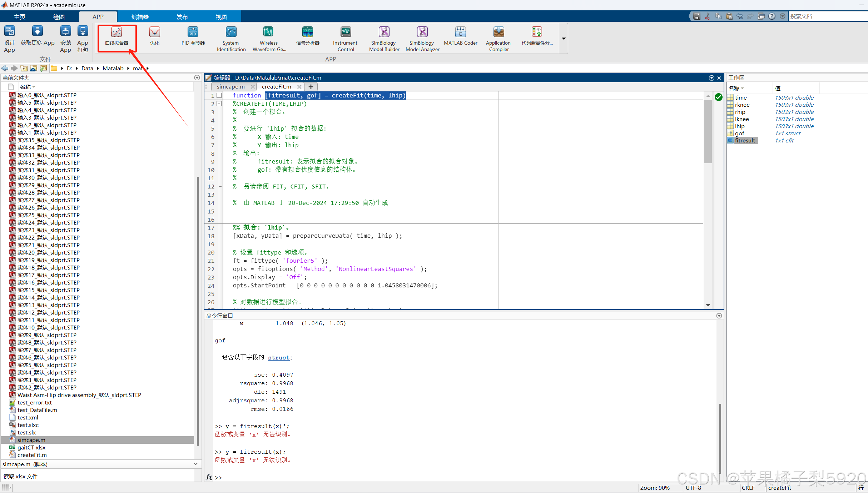The image size is (868, 493).
Task: Collapse function code fold on line 1
Action: [219, 95]
